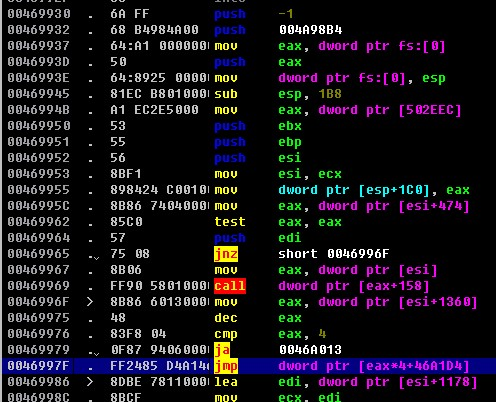
Task: Click the 'lea' mnemonic
Action: [226, 382]
